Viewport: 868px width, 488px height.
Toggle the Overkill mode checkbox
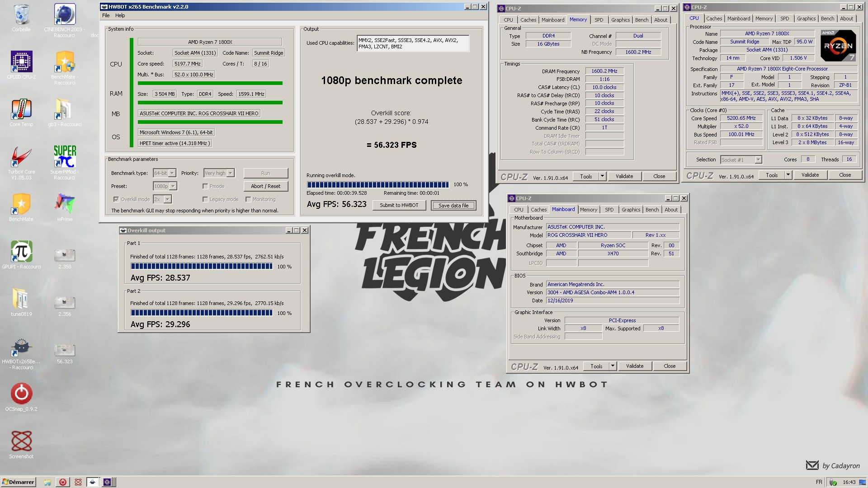pyautogui.click(x=116, y=199)
